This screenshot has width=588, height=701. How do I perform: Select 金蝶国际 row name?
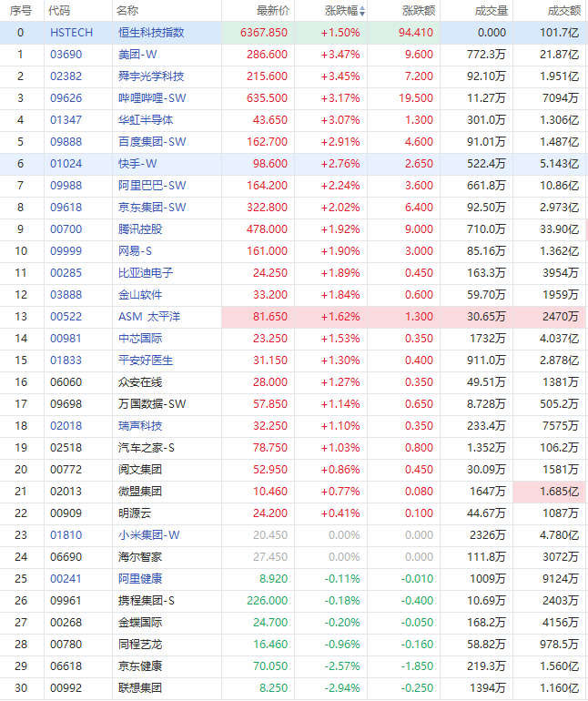point(140,623)
